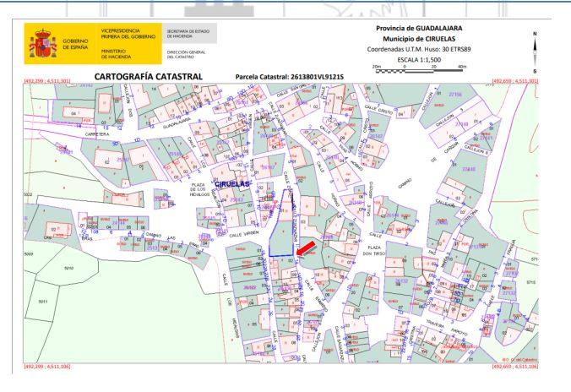This screenshot has width=571, height=392.
Task: Click the red arrow pointing at the parcel
Action: pyautogui.click(x=308, y=245)
